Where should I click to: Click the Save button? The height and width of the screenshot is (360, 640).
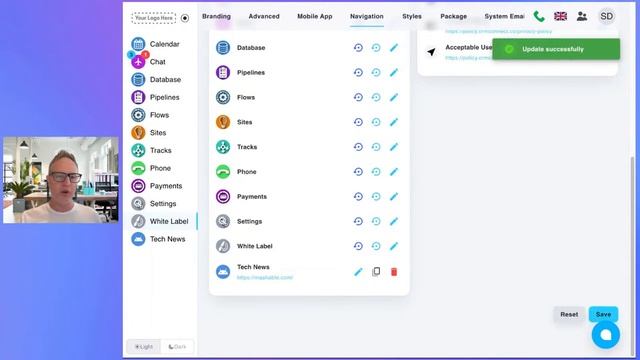(x=603, y=315)
